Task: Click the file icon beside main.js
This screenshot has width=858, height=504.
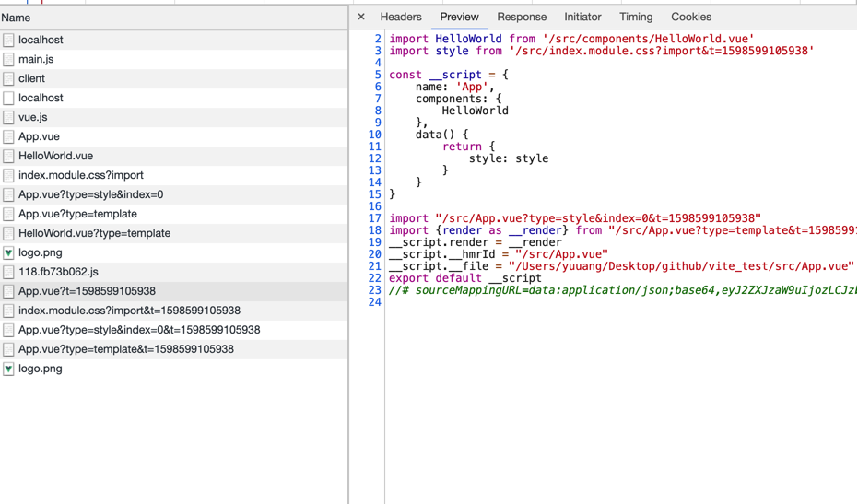Action: click(8, 59)
